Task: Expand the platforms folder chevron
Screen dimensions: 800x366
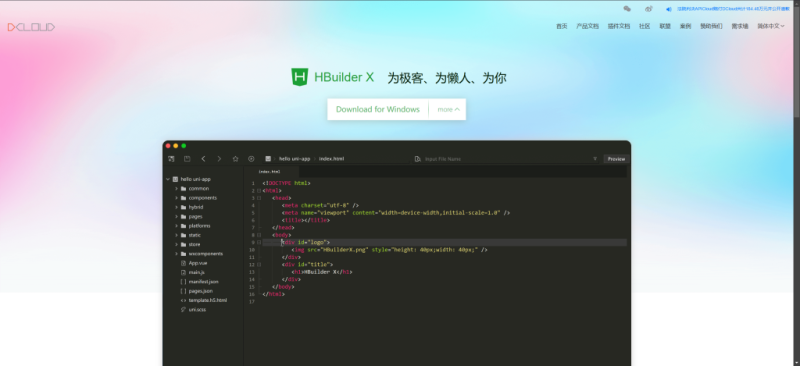Action: click(x=177, y=226)
